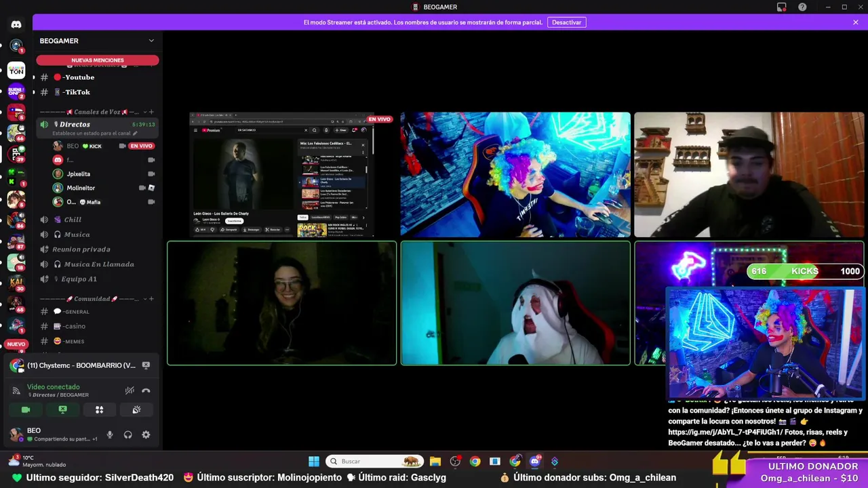Open Discord inbox icon in title bar
The width and height of the screenshot is (868, 488).
(x=782, y=7)
